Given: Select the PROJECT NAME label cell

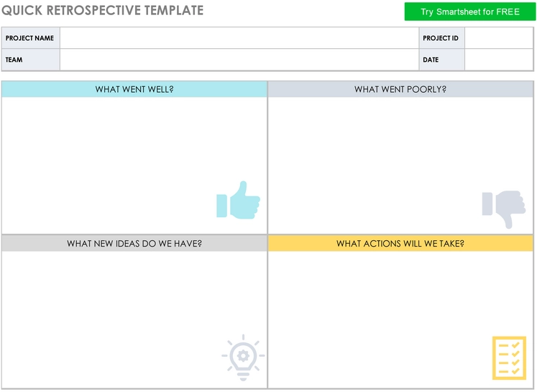Looking at the screenshot, I should click(31, 38).
